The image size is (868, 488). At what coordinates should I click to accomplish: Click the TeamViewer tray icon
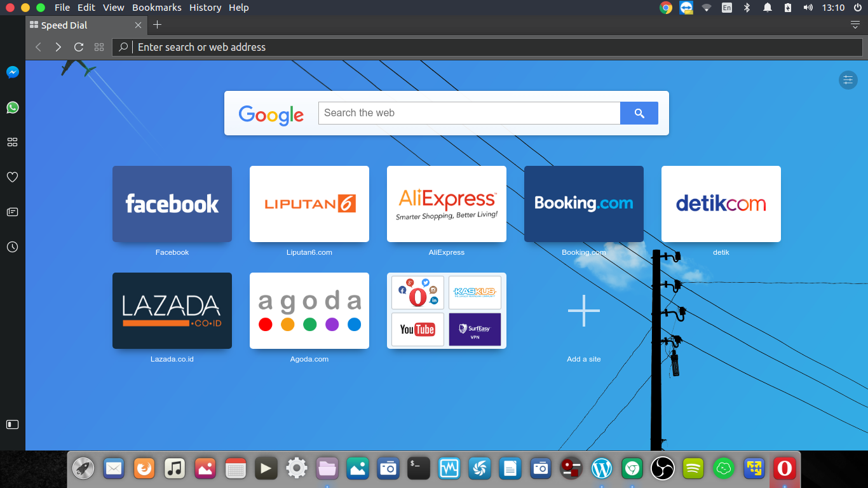686,8
